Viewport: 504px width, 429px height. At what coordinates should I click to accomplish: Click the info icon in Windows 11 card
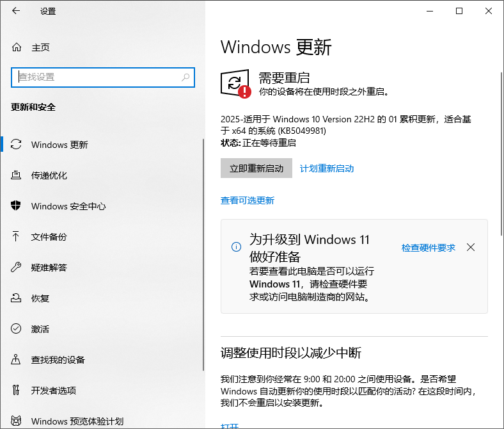pos(236,247)
